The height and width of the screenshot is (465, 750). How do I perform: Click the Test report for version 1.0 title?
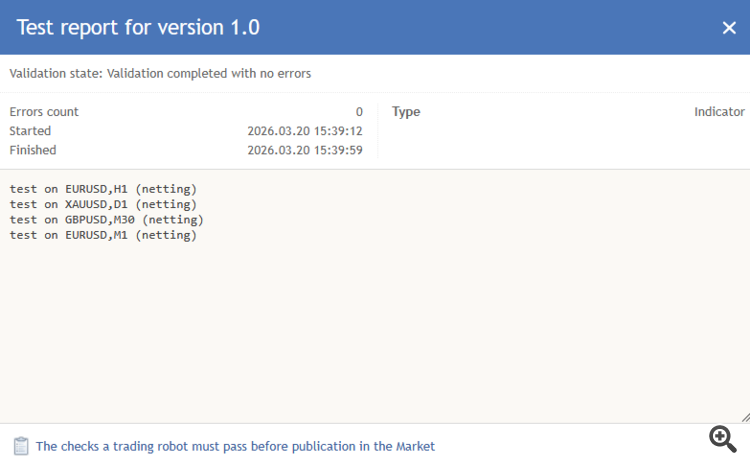[139, 28]
